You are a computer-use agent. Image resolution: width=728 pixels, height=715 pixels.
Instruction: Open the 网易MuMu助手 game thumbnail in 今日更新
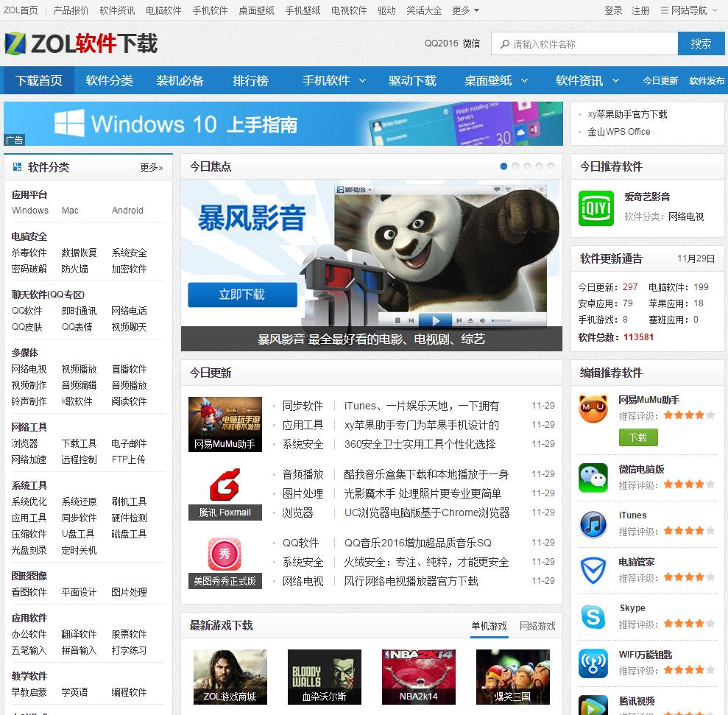pyautogui.click(x=225, y=424)
